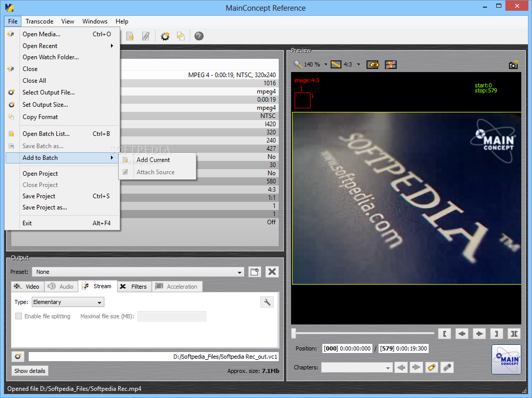Image resolution: width=532 pixels, height=398 pixels.
Task: Take a snapshot with the camera icon
Action: coord(514,65)
